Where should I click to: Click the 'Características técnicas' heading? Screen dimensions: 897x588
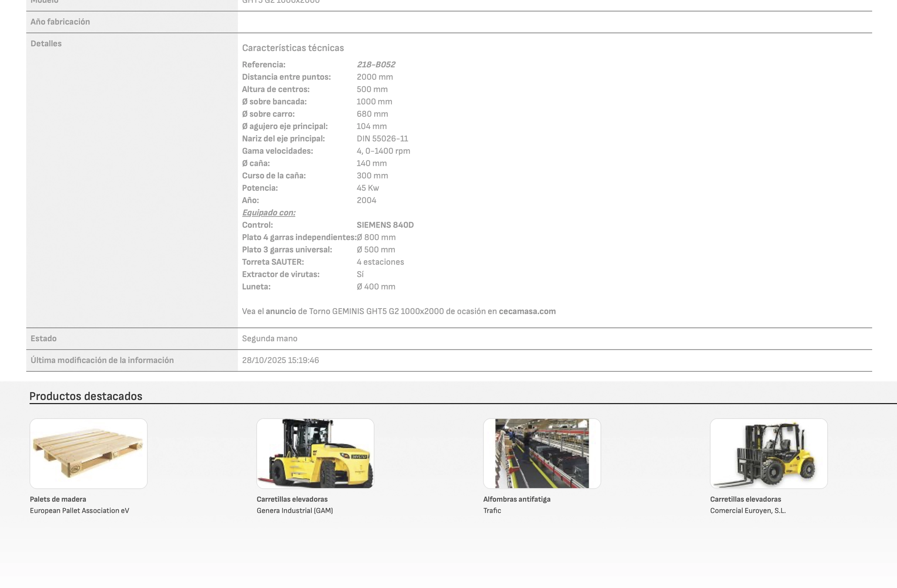293,48
